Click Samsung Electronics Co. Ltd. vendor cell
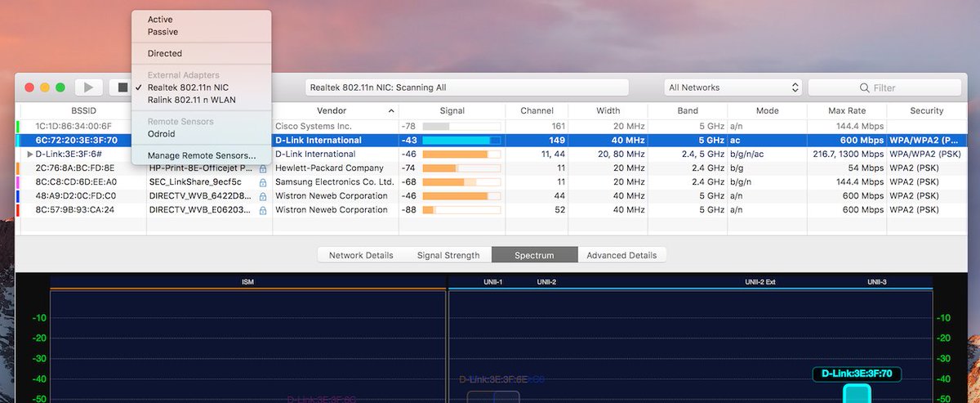Viewport: 980px width, 403px height. [x=335, y=182]
